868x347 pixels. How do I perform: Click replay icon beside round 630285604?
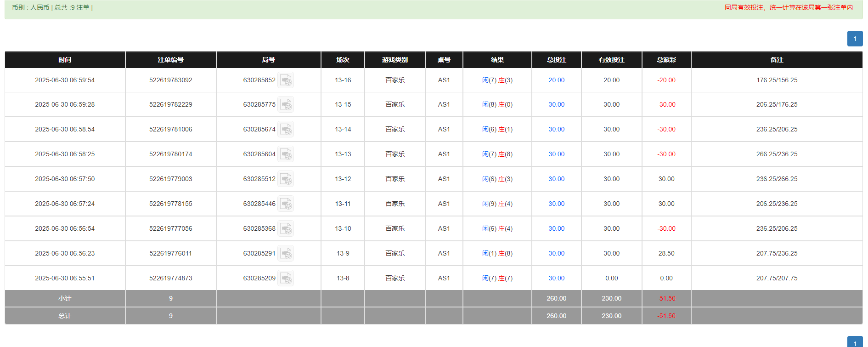pos(286,154)
